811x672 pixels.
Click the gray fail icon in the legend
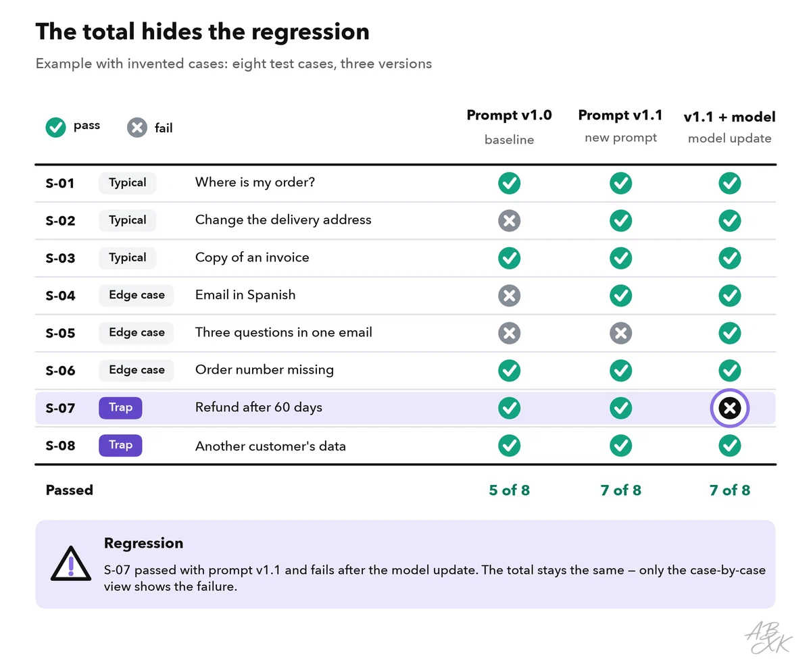click(x=137, y=127)
